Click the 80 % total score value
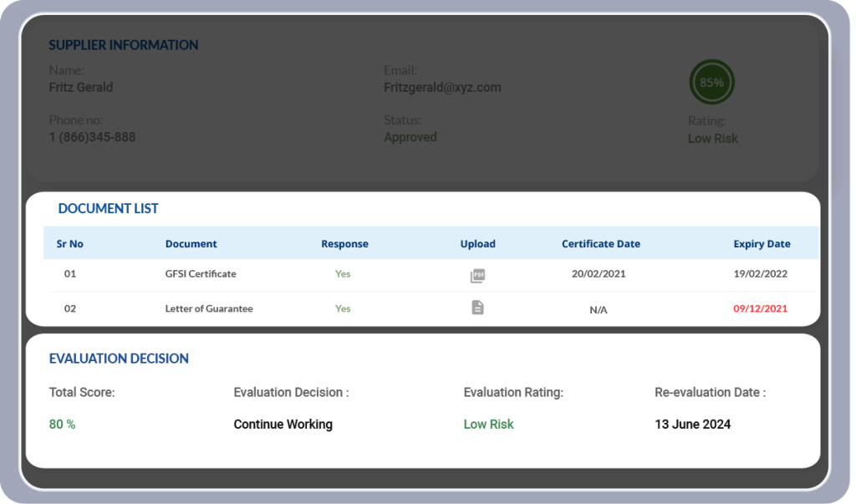 pos(62,425)
